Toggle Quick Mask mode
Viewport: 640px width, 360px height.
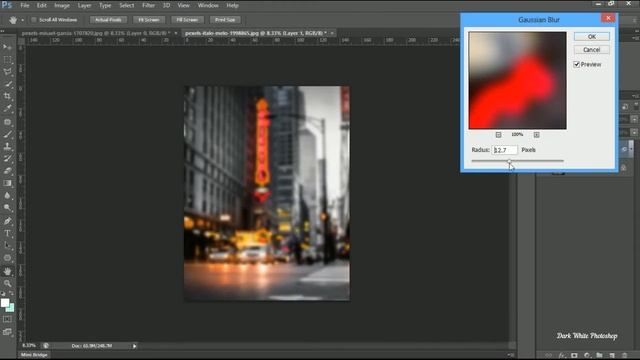click(x=7, y=319)
